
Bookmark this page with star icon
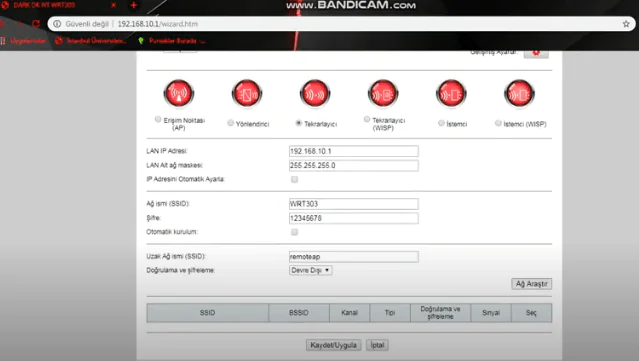626,24
